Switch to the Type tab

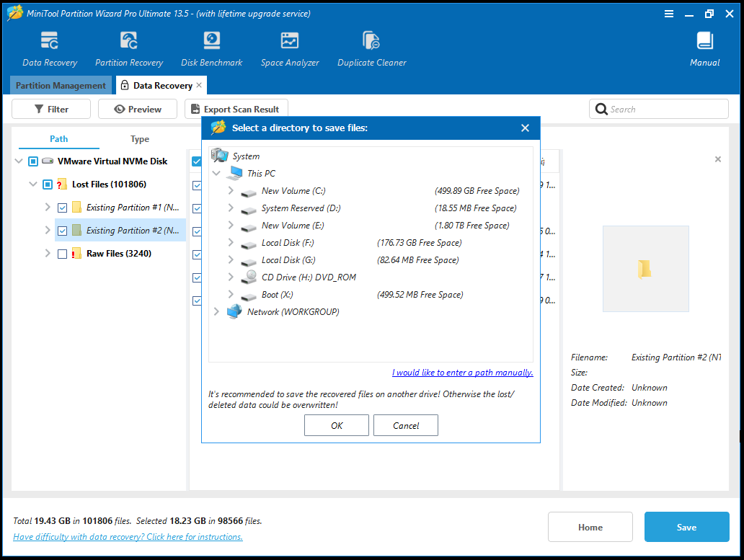(x=139, y=138)
